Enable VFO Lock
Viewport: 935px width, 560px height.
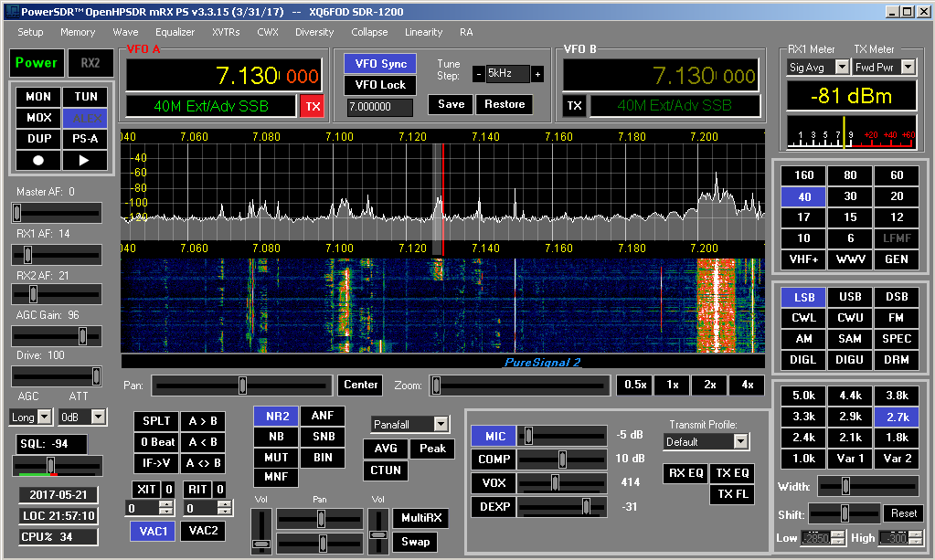[x=379, y=85]
